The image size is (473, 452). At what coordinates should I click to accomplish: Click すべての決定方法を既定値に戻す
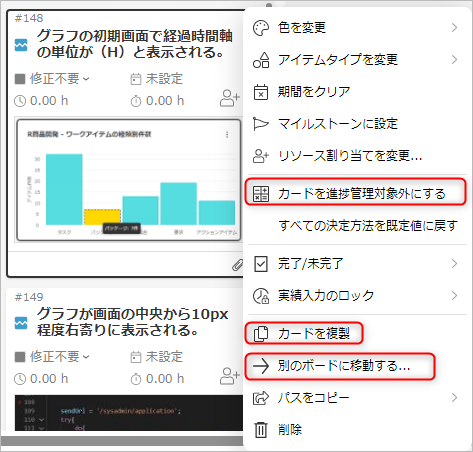tap(368, 226)
